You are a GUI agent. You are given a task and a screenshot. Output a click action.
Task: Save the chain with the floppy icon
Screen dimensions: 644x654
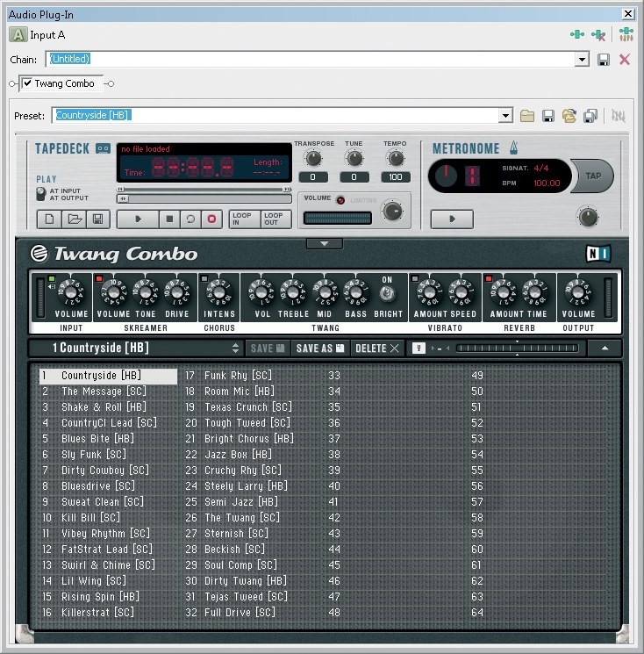603,60
